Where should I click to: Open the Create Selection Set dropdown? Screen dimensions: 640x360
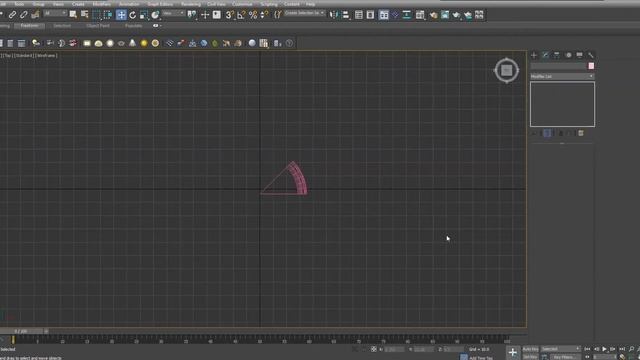[x=304, y=13]
